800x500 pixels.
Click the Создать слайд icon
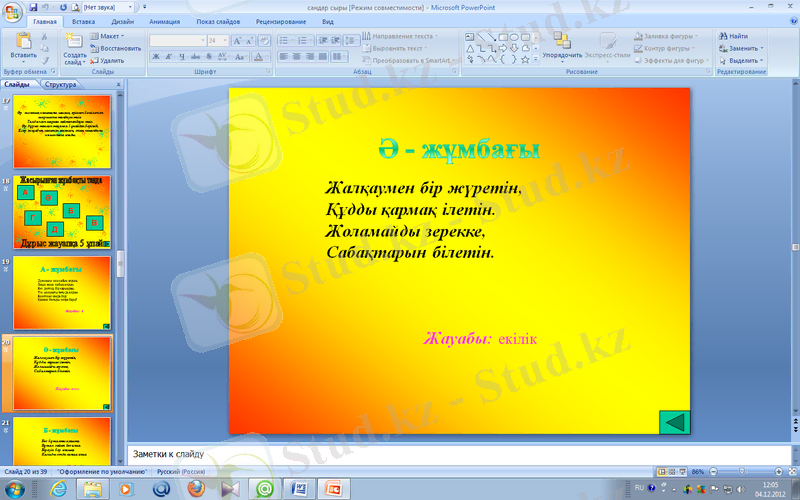tap(74, 42)
